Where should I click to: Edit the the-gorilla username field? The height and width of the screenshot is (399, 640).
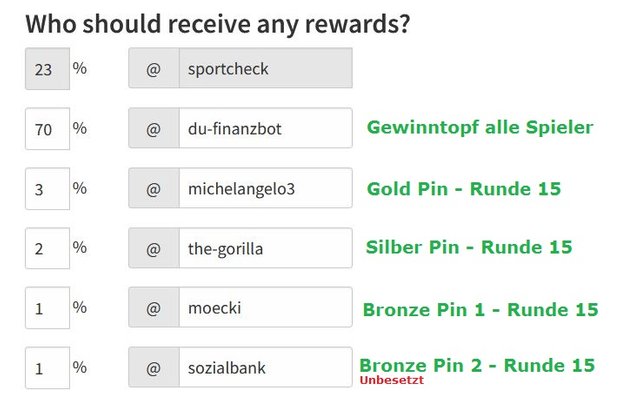(266, 248)
